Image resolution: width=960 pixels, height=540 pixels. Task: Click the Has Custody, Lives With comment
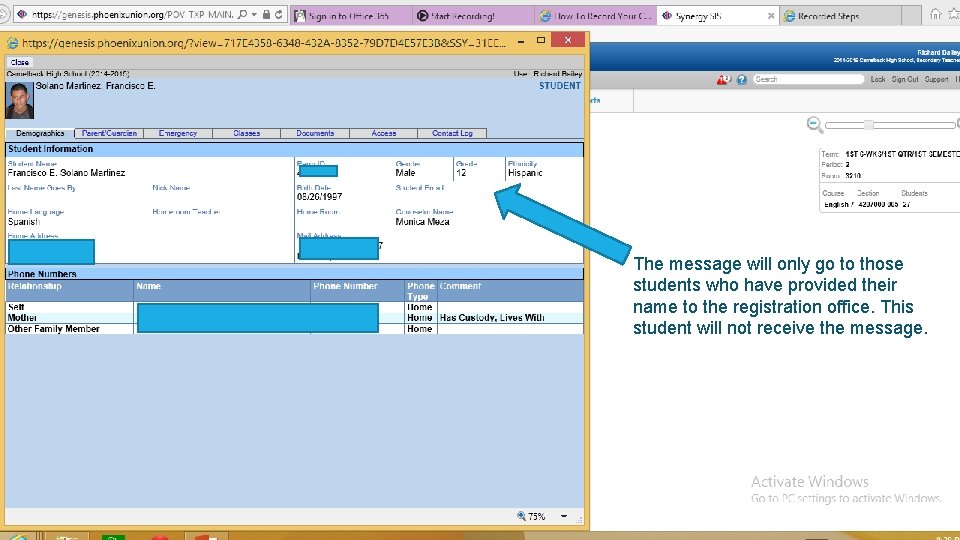coord(492,318)
